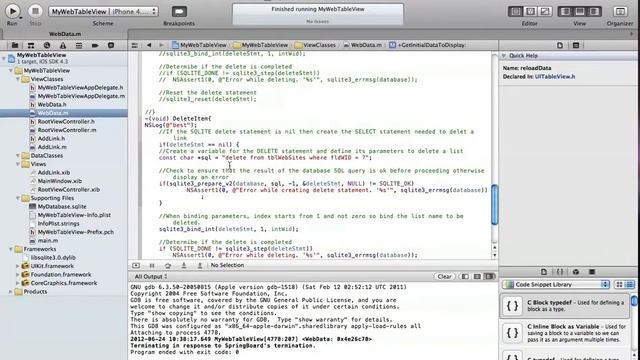Toggle the Debug area view button
Image resolution: width=640 pixels, height=360 pixels.
pos(580,11)
